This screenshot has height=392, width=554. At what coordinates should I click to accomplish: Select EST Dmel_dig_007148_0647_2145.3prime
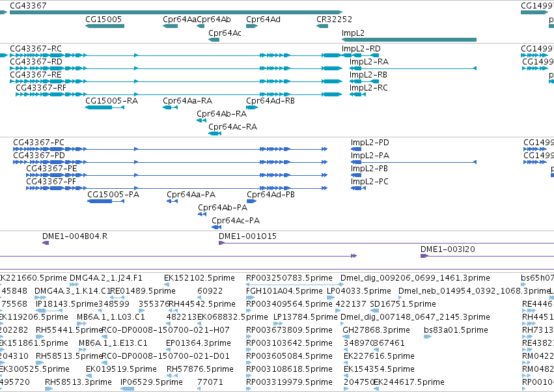click(x=415, y=317)
